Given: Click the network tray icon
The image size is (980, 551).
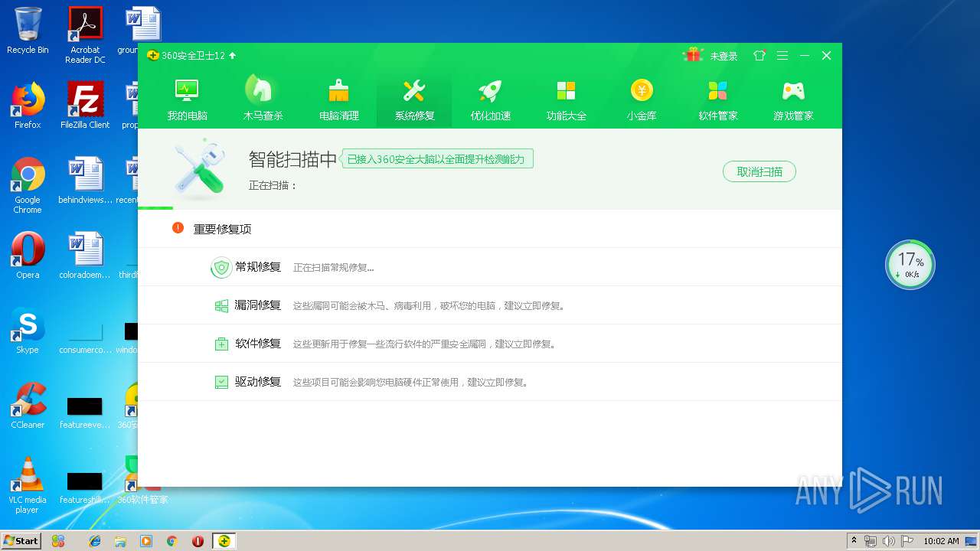Looking at the screenshot, I should coord(871,541).
